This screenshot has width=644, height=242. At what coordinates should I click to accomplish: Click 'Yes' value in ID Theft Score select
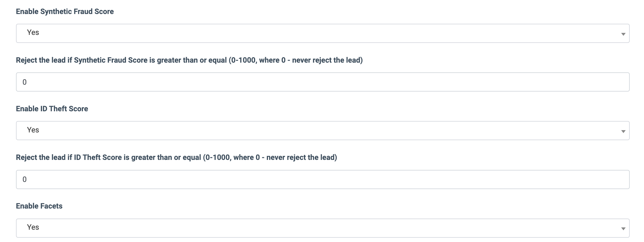33,130
